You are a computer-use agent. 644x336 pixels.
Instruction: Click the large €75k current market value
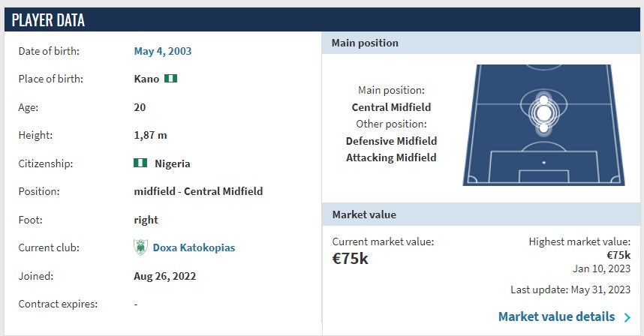[351, 259]
